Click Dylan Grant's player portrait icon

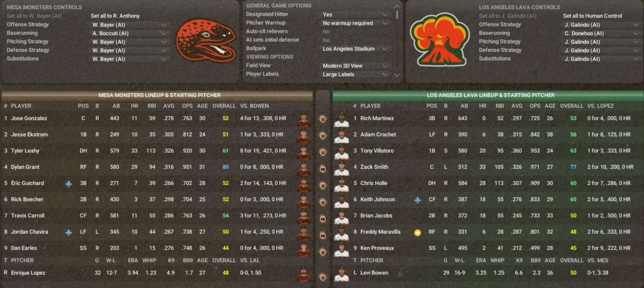click(x=303, y=167)
